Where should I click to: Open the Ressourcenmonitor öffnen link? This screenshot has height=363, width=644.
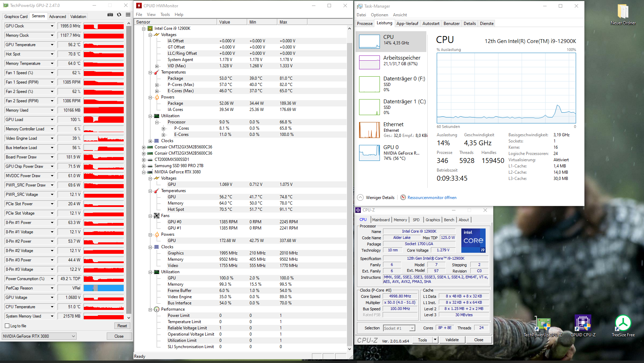(x=432, y=198)
